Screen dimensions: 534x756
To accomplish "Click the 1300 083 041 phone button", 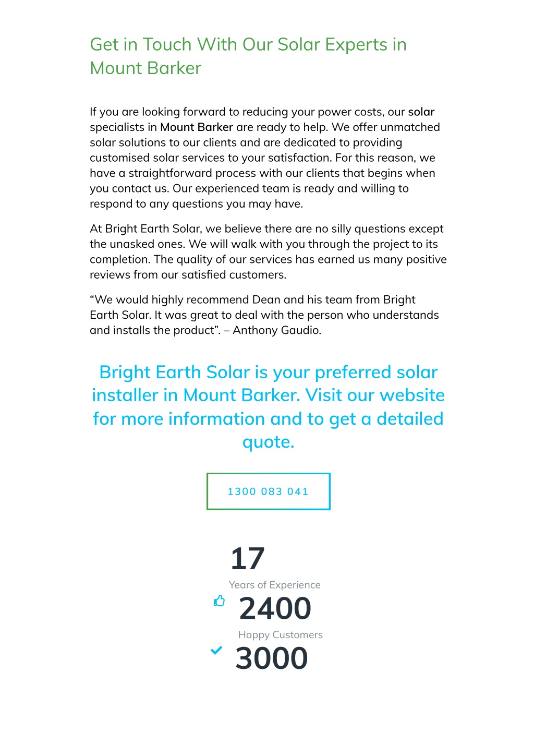I will tap(269, 491).
